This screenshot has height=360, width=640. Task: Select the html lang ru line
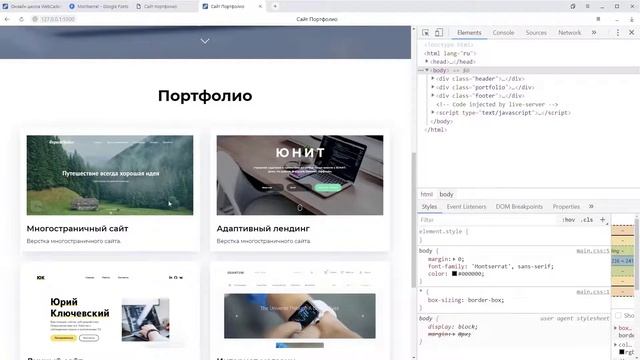pyautogui.click(x=450, y=53)
